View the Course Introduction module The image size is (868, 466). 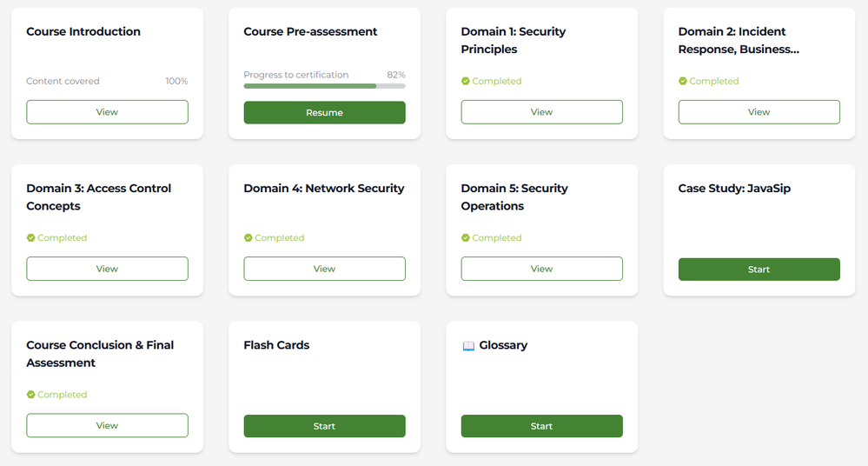pyautogui.click(x=107, y=112)
